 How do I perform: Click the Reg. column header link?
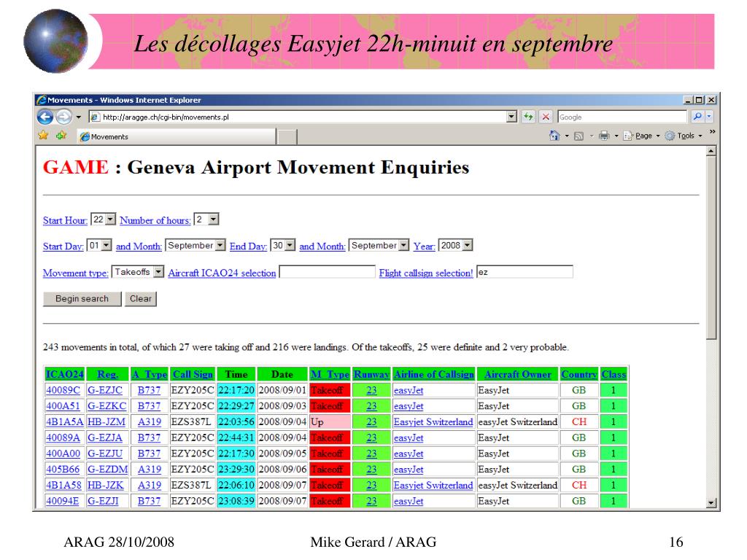coord(107,374)
